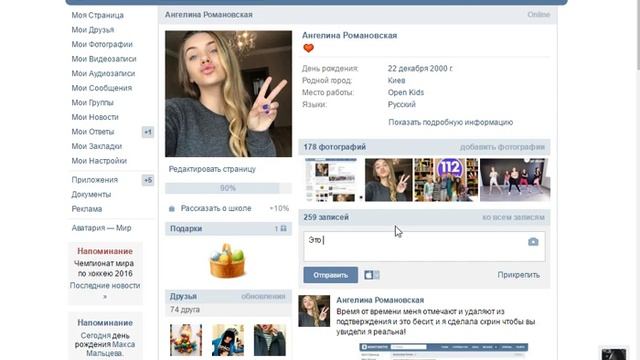Open the dance studio photo thumbnail

click(515, 180)
